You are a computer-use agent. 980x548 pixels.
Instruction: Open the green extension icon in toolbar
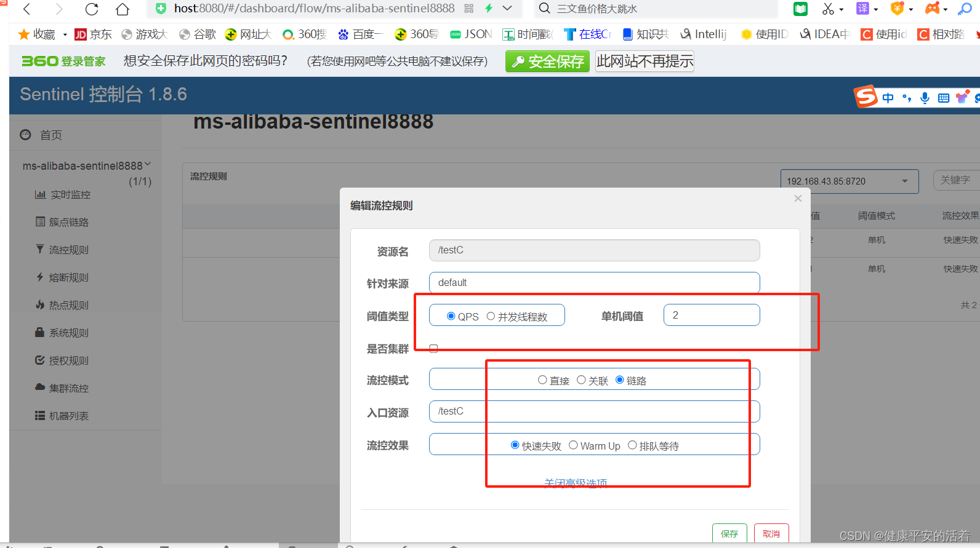pyautogui.click(x=800, y=9)
